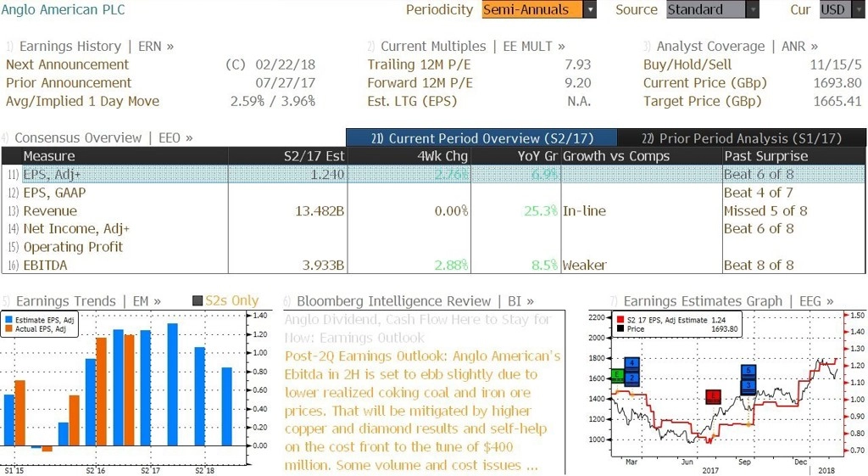The width and height of the screenshot is (868, 476).
Task: Open the currency USD dropdown
Action: [x=842, y=9]
